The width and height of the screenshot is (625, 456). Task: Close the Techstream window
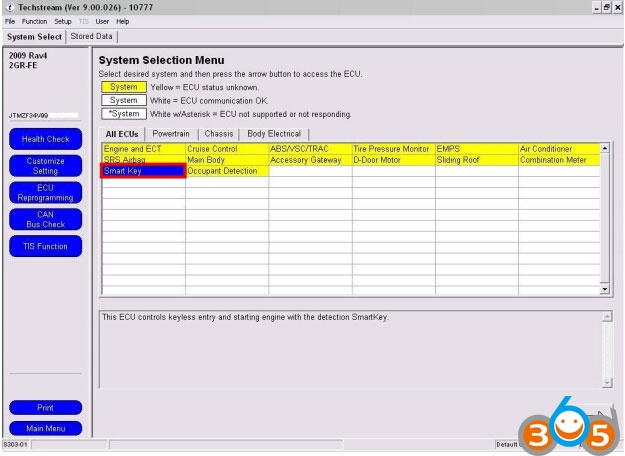[617, 7]
